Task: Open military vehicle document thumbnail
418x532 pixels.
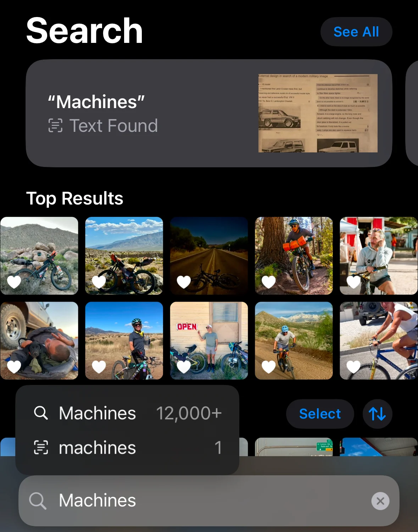Action: 318,113
